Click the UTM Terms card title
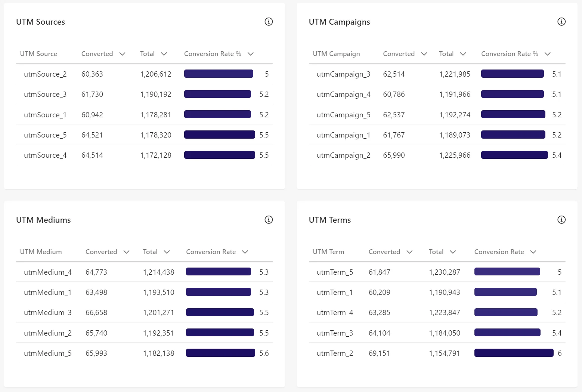 coord(329,220)
